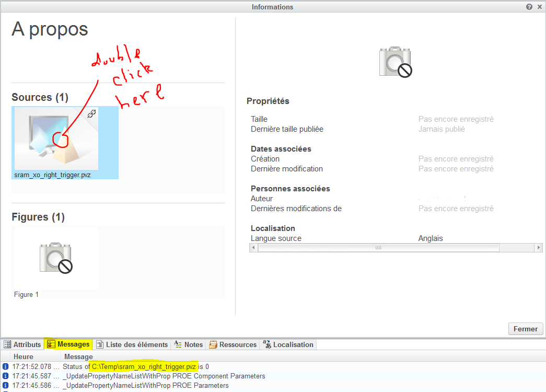
Task: Click the sram_xo_right_trigger.pvz file name label
Action: coord(52,175)
